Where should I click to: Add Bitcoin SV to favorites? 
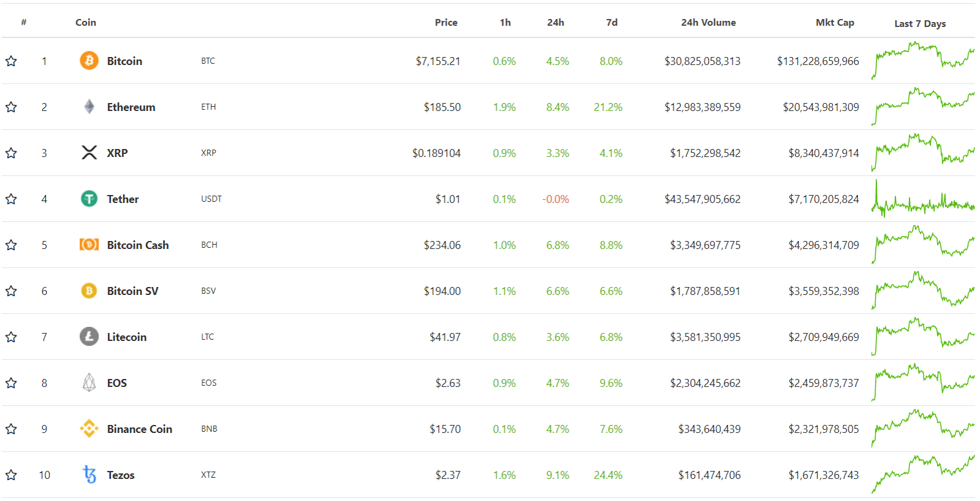click(x=11, y=291)
